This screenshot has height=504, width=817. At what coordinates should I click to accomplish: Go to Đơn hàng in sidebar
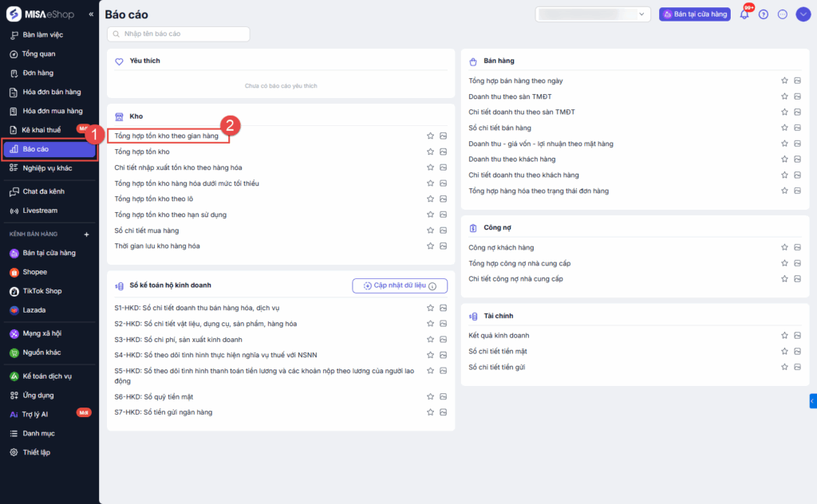click(38, 73)
